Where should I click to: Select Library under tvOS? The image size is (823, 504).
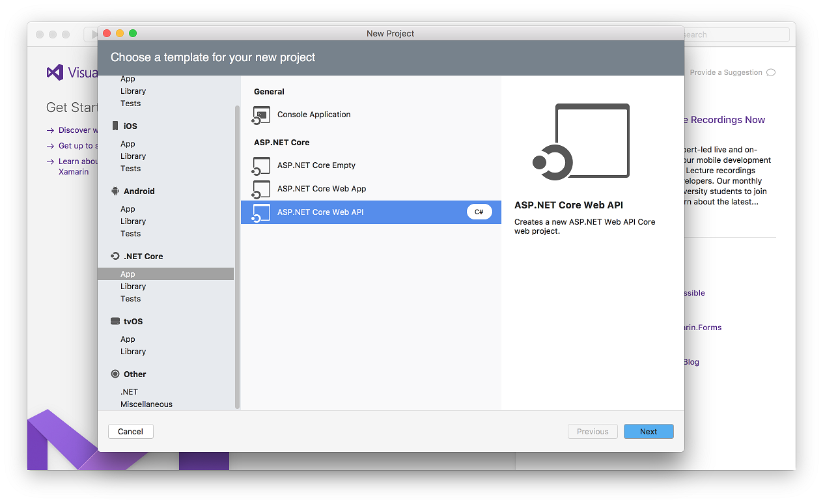pos(133,352)
